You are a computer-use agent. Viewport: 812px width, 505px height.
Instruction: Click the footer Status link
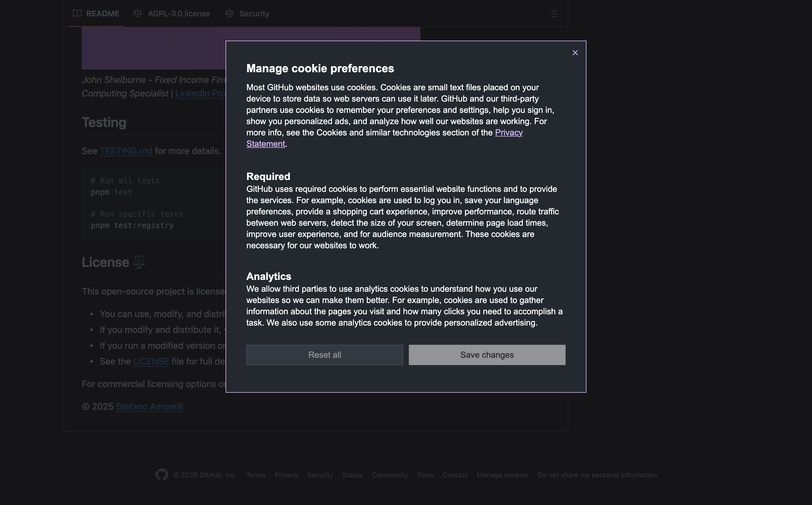[352, 475]
